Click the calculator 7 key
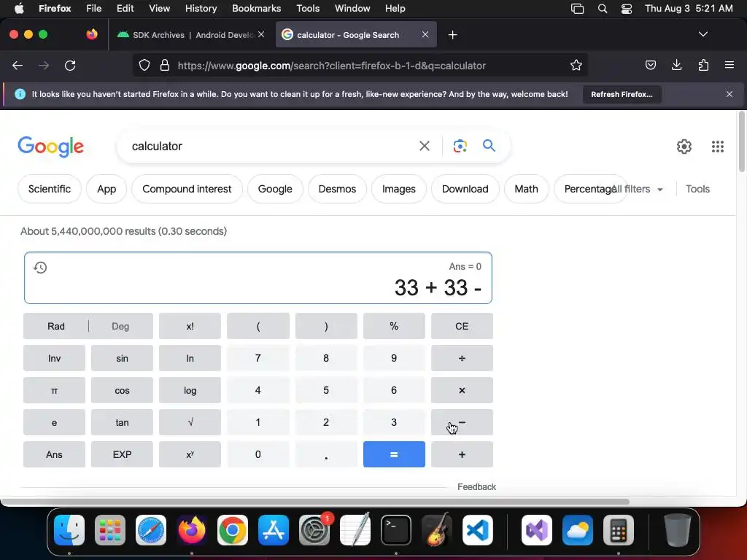 [258, 358]
